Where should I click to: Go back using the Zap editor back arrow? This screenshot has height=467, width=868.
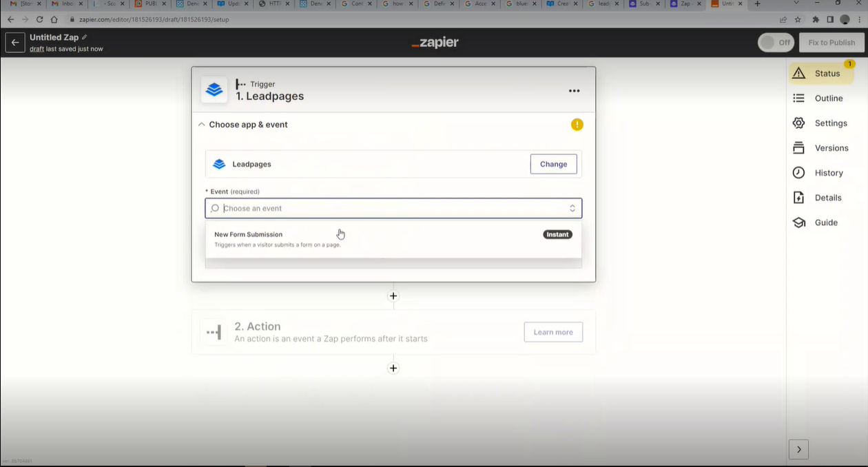point(15,43)
